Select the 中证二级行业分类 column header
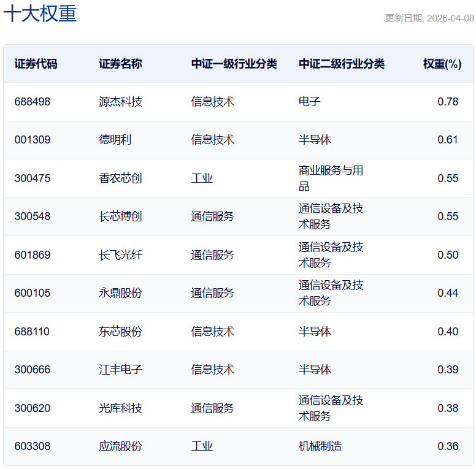The height and width of the screenshot is (469, 476). pos(341,64)
